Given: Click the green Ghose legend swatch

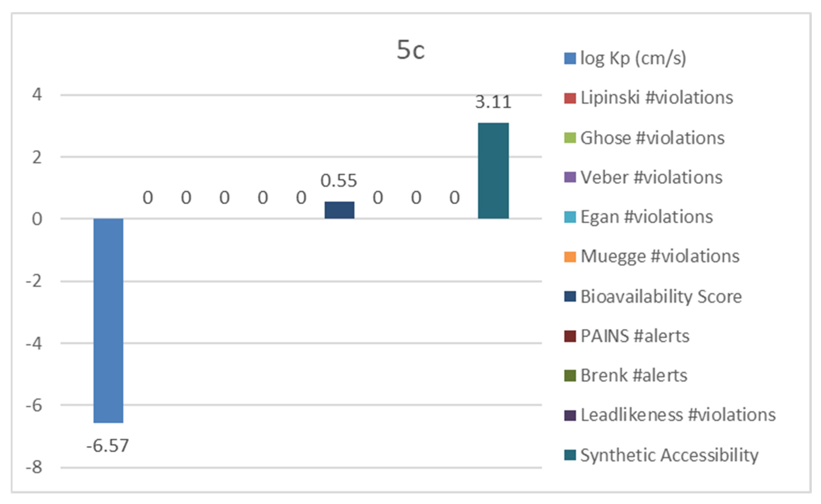Looking at the screenshot, I should (x=570, y=138).
